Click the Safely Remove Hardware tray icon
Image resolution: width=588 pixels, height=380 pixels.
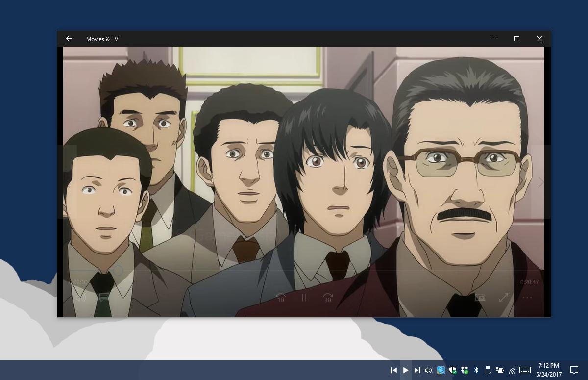click(488, 370)
